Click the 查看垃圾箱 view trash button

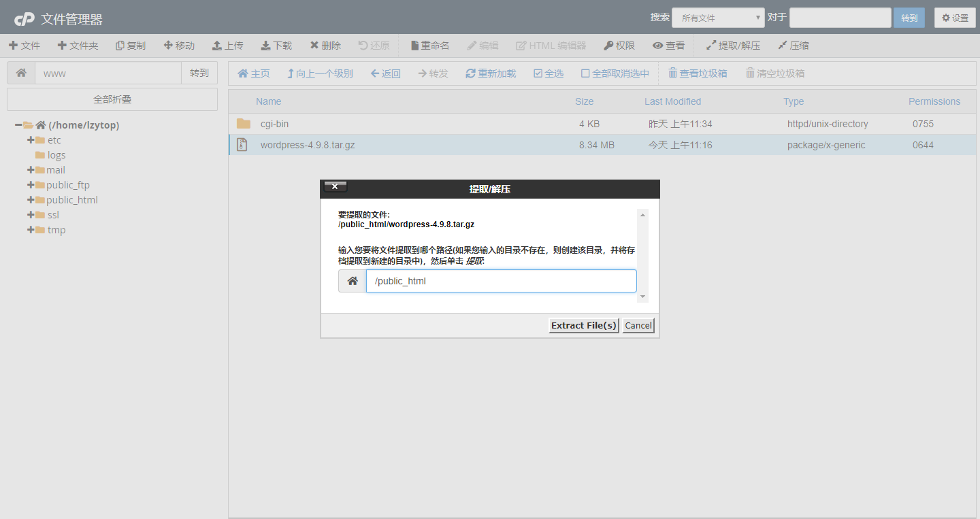click(698, 73)
